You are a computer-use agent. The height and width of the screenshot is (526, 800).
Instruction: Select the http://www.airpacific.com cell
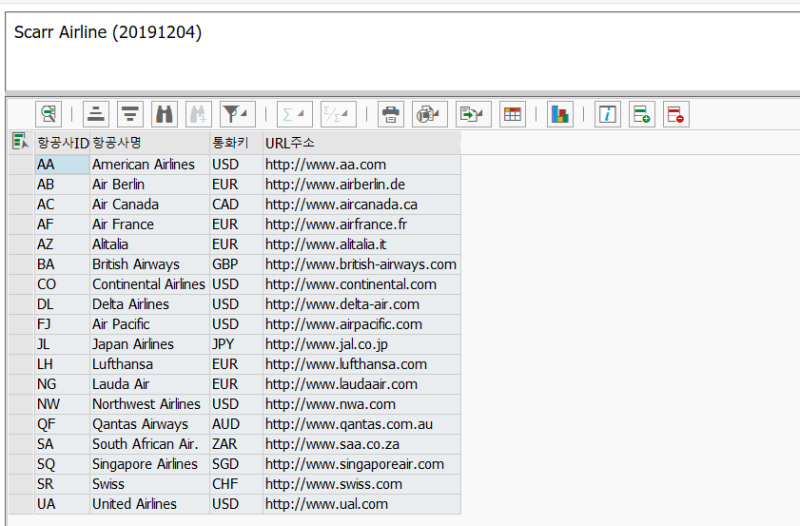pos(362,324)
